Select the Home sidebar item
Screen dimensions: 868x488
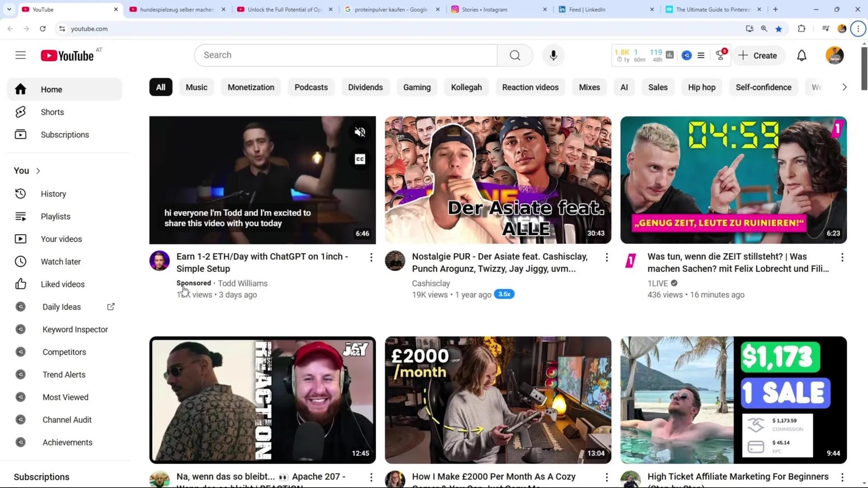click(65, 89)
